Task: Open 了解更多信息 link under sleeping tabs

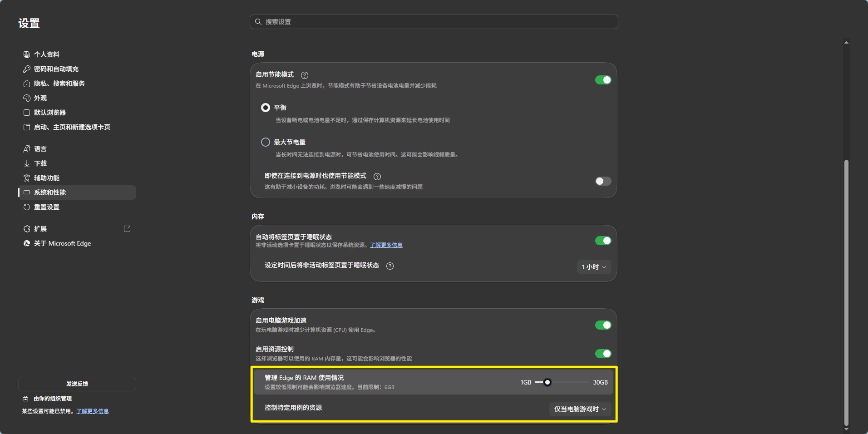Action: [x=386, y=245]
